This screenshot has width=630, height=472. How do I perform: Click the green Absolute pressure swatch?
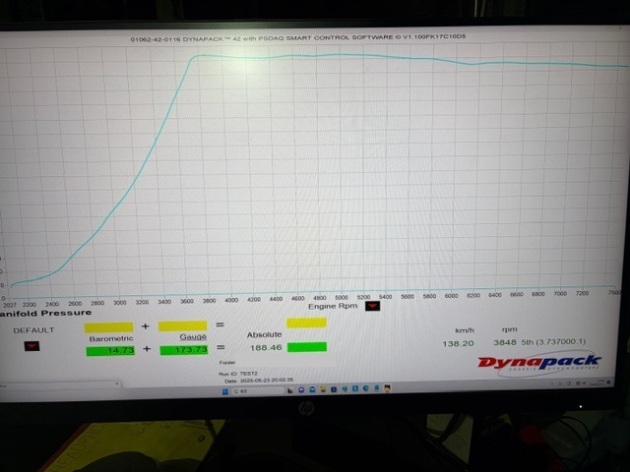307,348
